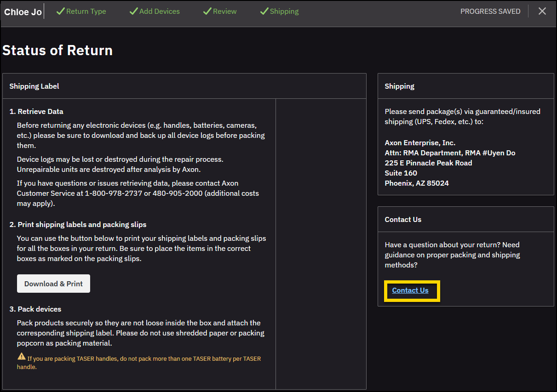Click the checkmark icon beside Review
This screenshot has width=557, height=392.
tap(207, 11)
